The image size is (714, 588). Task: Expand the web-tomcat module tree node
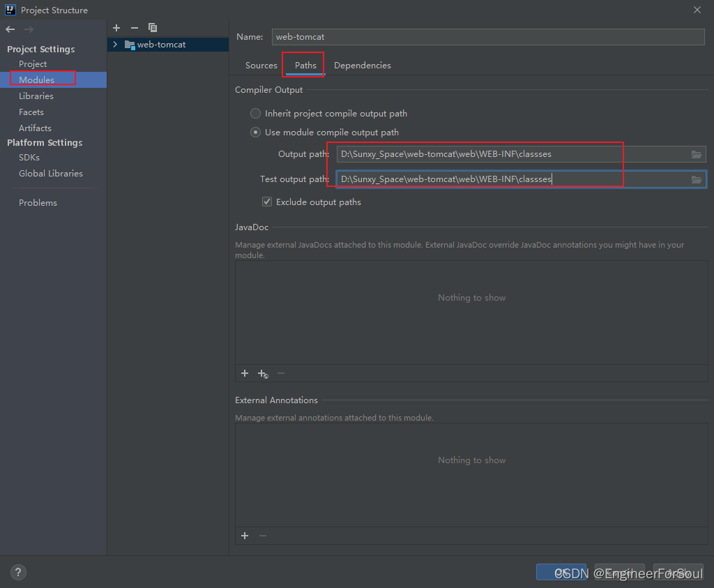(115, 45)
